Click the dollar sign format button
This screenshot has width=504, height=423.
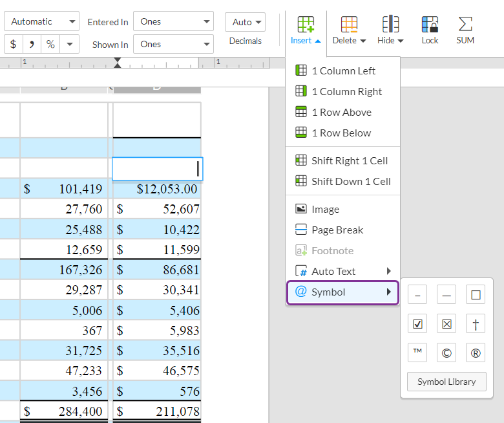[14, 44]
